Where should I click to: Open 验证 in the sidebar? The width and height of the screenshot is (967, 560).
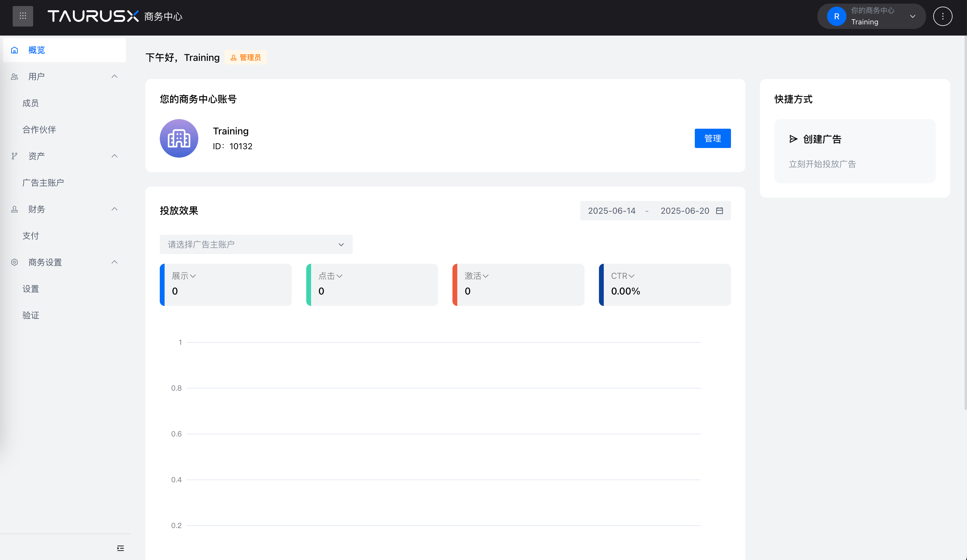pyautogui.click(x=31, y=315)
